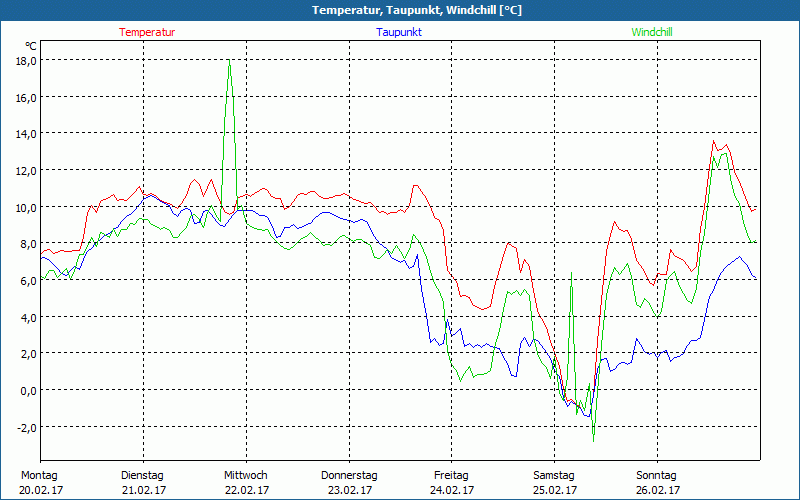
Task: Click the Montag day label
Action: tap(39, 476)
